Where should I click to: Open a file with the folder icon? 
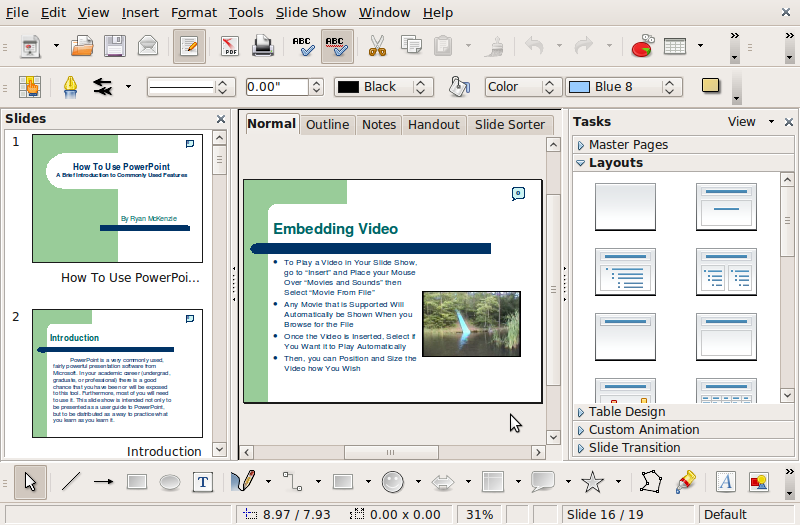point(82,46)
